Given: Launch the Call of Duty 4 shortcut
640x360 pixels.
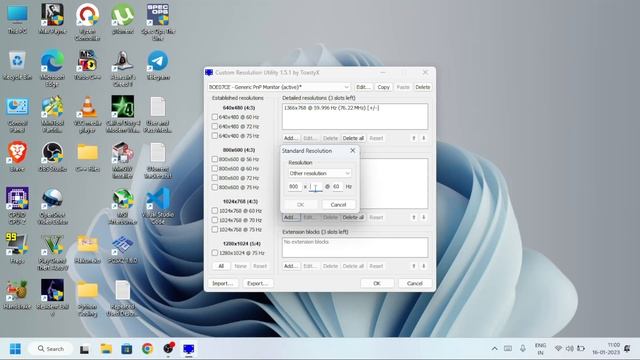Looking at the screenshot, I should tap(123, 113).
